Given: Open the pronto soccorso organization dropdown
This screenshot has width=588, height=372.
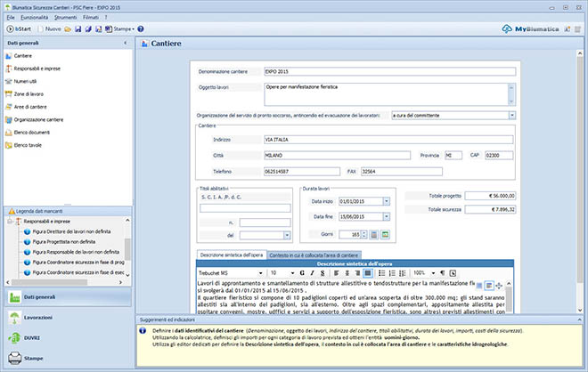Looking at the screenshot, I should [512, 115].
